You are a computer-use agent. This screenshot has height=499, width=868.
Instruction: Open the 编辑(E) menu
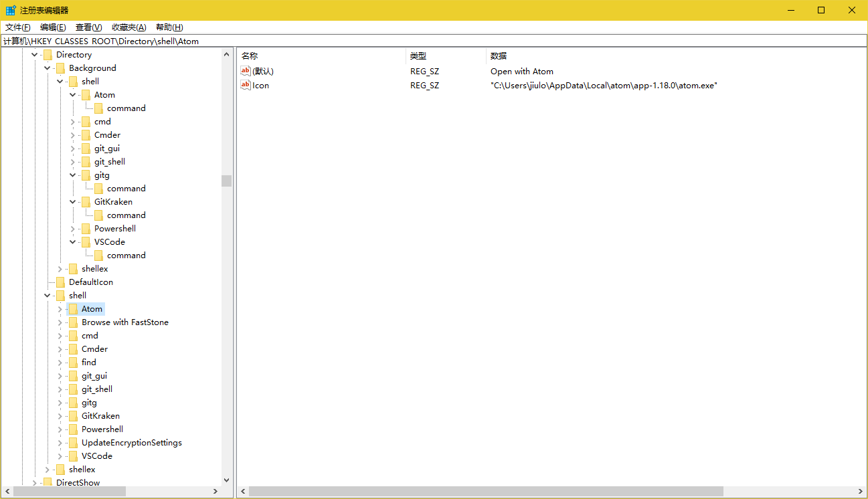coord(53,27)
